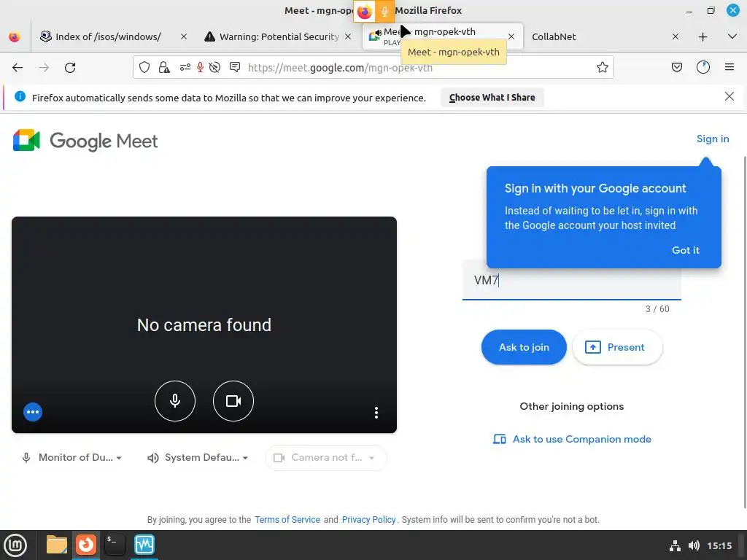Viewport: 747px width, 560px height.
Task: Click the notification permission icon in the address bar
Action: (235, 67)
